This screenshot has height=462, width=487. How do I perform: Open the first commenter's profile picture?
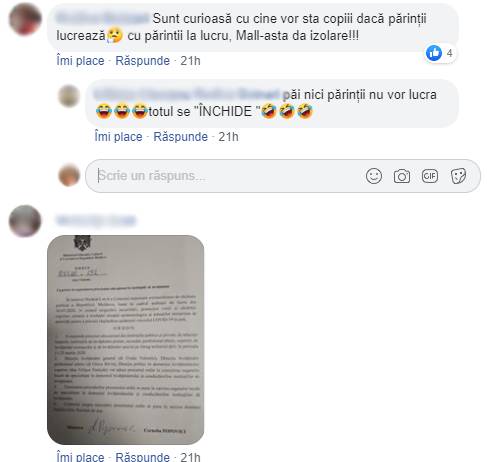click(x=25, y=19)
